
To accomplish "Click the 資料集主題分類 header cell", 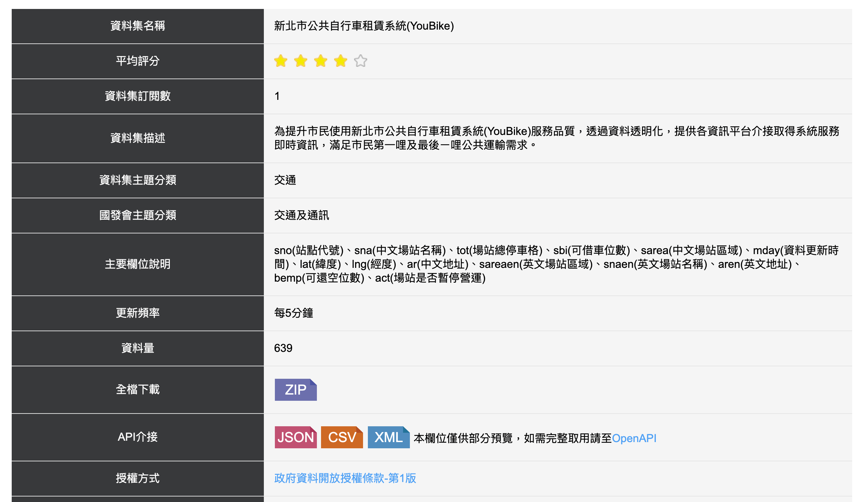I will pos(138,180).
